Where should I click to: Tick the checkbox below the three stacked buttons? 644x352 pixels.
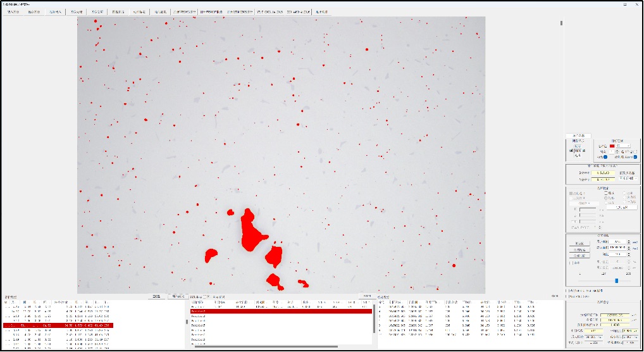pyautogui.click(x=570, y=262)
